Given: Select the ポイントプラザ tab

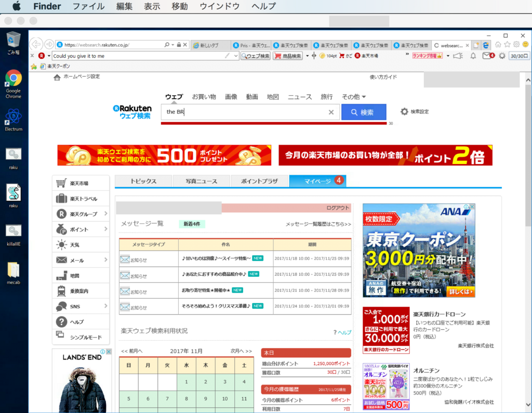Looking at the screenshot, I should point(260,181).
